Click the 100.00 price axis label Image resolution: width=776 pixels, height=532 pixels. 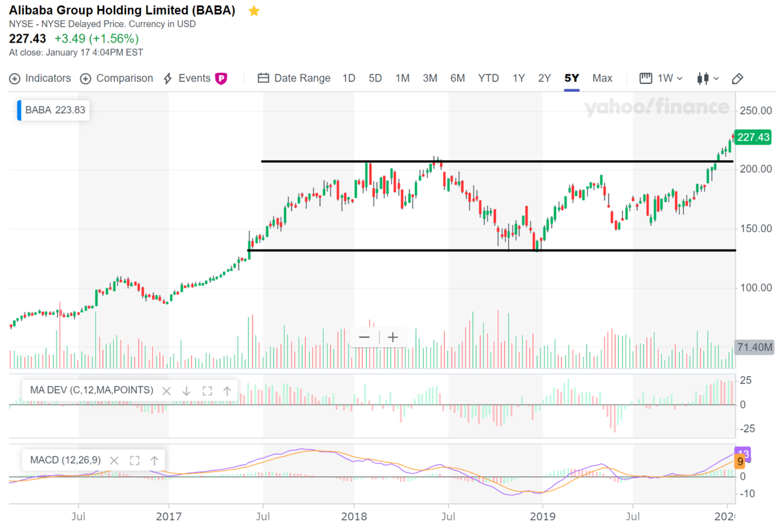756,288
